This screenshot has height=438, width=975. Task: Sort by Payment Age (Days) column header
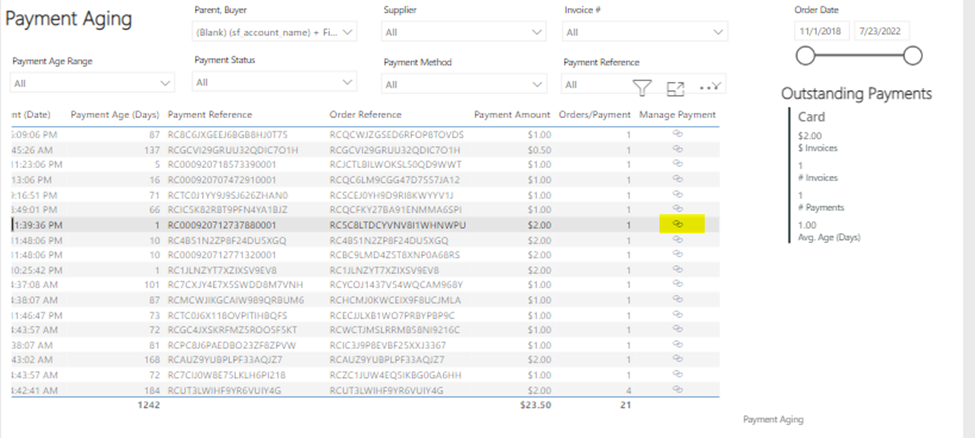tap(115, 114)
